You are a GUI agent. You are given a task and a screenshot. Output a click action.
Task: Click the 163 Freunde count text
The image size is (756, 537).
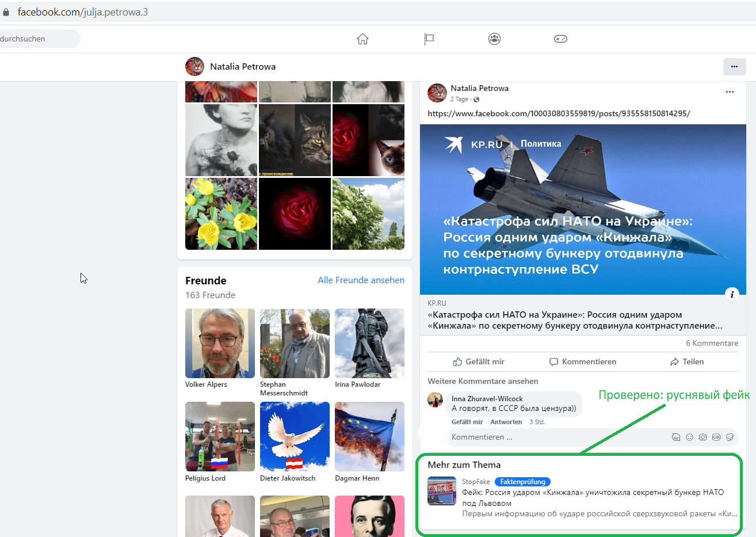point(210,295)
